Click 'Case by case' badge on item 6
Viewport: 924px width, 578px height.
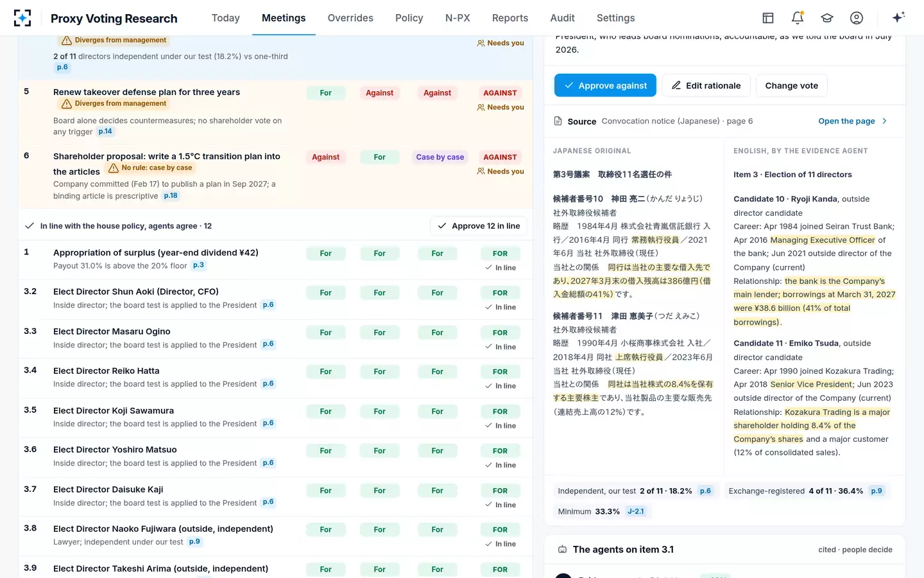pyautogui.click(x=440, y=157)
